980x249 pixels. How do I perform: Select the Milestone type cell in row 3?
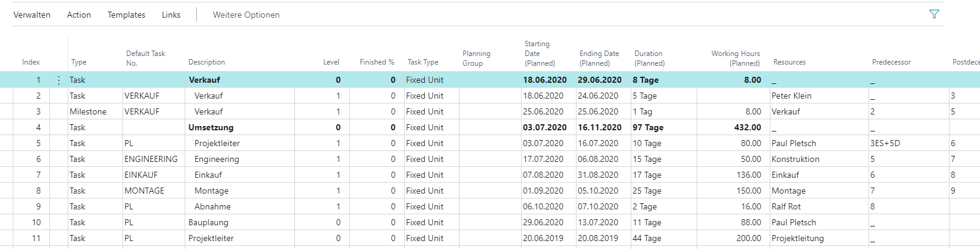coord(88,111)
